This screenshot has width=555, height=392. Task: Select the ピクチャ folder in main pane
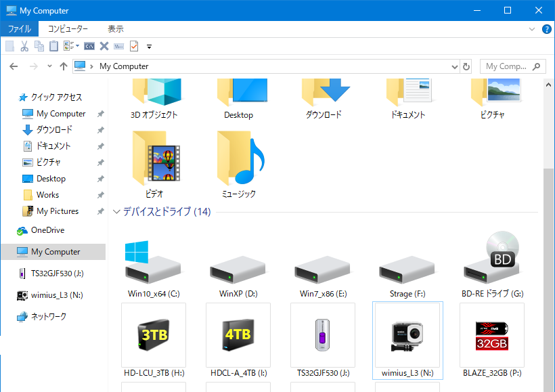pyautogui.click(x=492, y=98)
